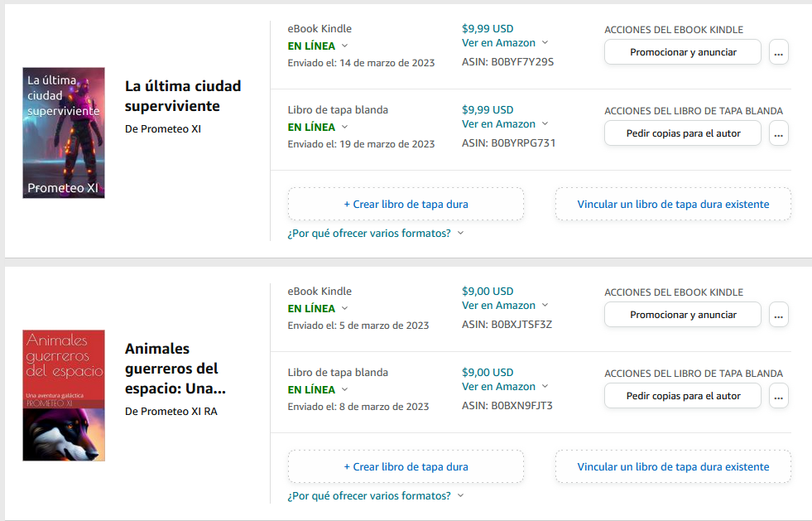Click Pedir copias para el autor for Animales guerreros

[x=682, y=396]
